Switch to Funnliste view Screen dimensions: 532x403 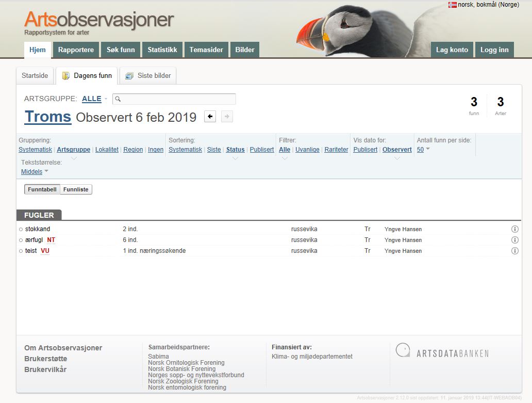76,189
